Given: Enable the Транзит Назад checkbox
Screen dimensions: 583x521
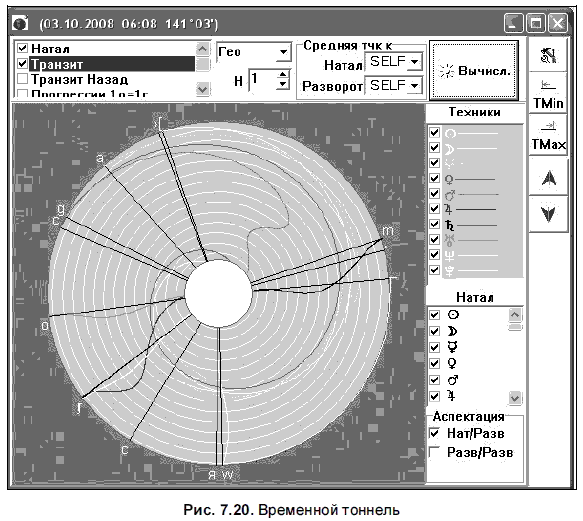Looking at the screenshot, I should click(23, 78).
